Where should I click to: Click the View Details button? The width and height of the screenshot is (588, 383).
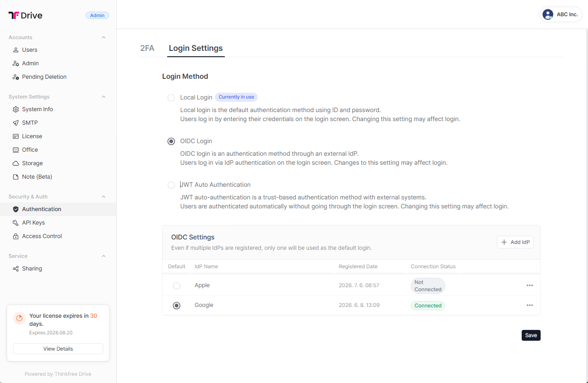click(x=58, y=349)
